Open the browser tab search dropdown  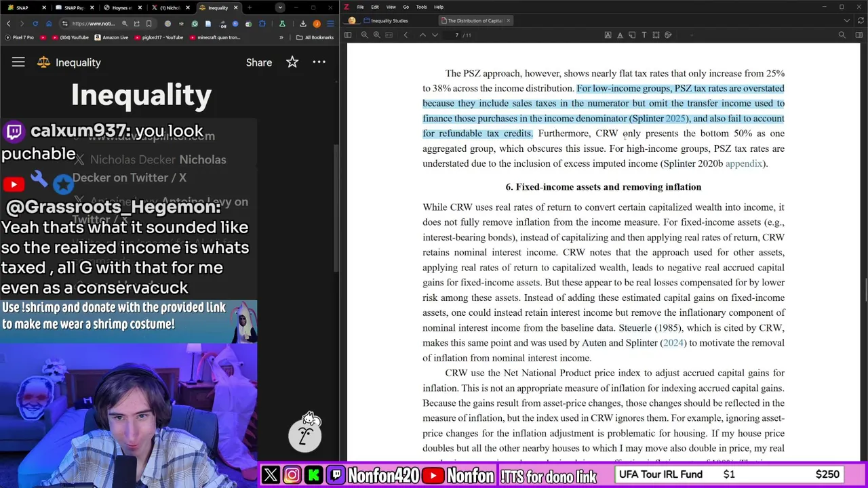coord(280,7)
